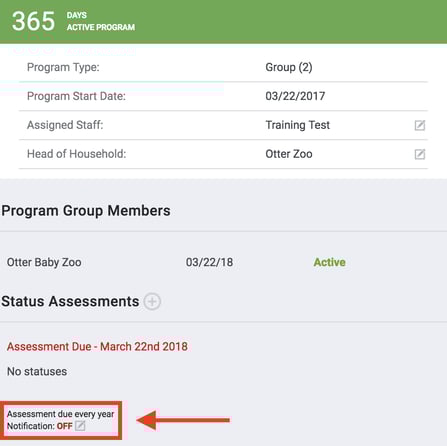The image size is (447, 446).
Task: Click the Active status of member
Action: (329, 262)
